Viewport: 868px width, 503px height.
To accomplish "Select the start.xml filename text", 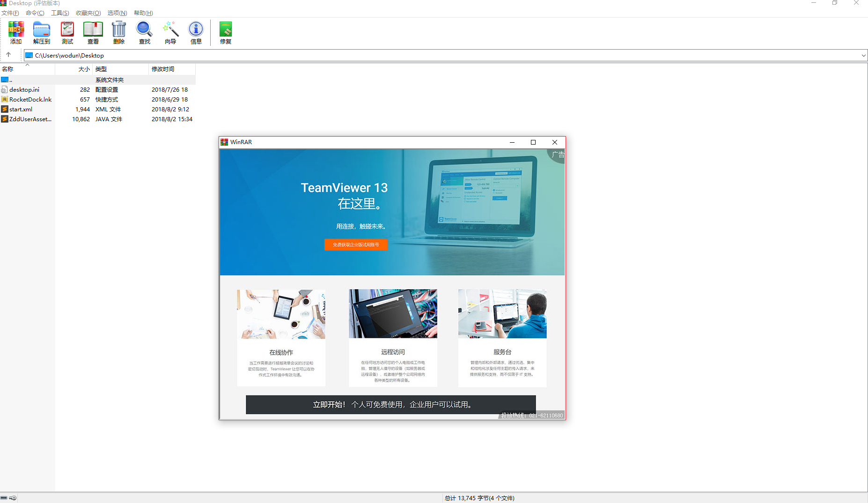I will point(21,109).
